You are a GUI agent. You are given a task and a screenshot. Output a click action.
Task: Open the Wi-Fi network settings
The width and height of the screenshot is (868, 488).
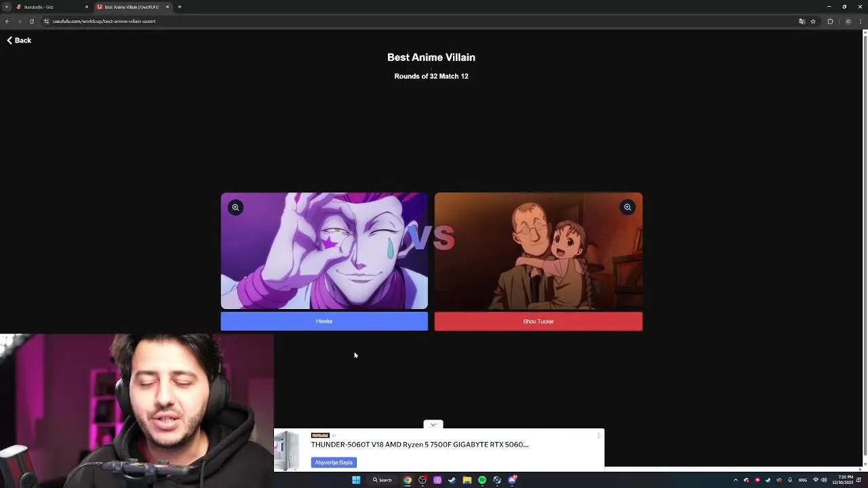816,480
